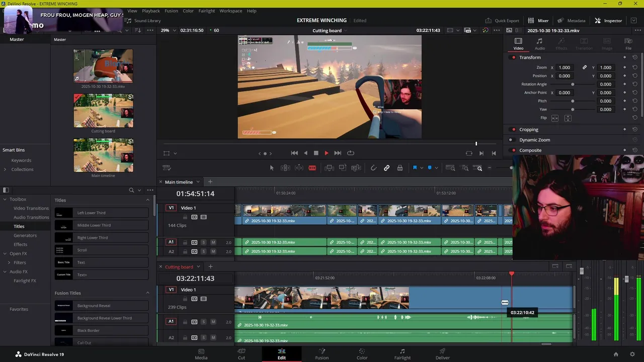Click the Project Settings gear icon

point(632,354)
